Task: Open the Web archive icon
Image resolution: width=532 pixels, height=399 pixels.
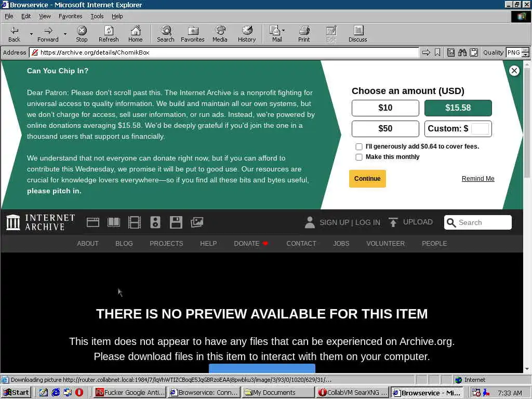Action: tap(93, 222)
